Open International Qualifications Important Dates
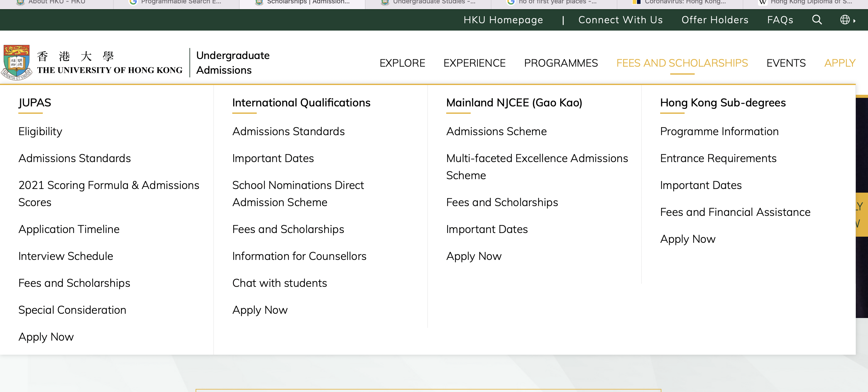This screenshot has width=868, height=392. [x=273, y=158]
